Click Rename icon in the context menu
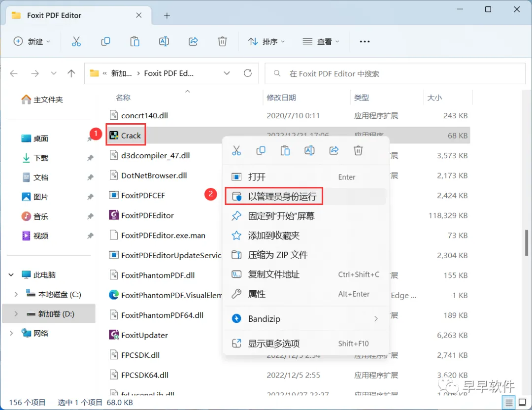This screenshot has height=410, width=532. [309, 150]
